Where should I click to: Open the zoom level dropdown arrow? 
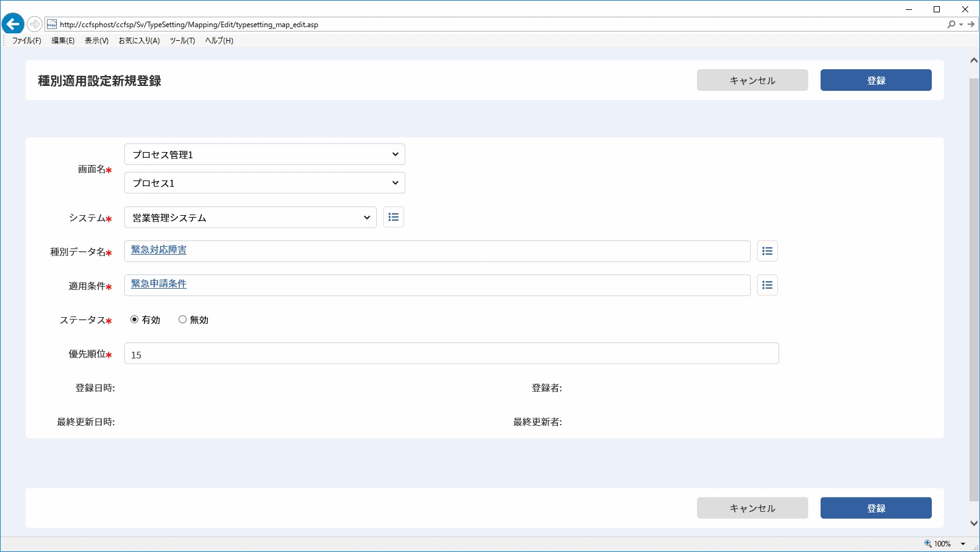click(963, 544)
